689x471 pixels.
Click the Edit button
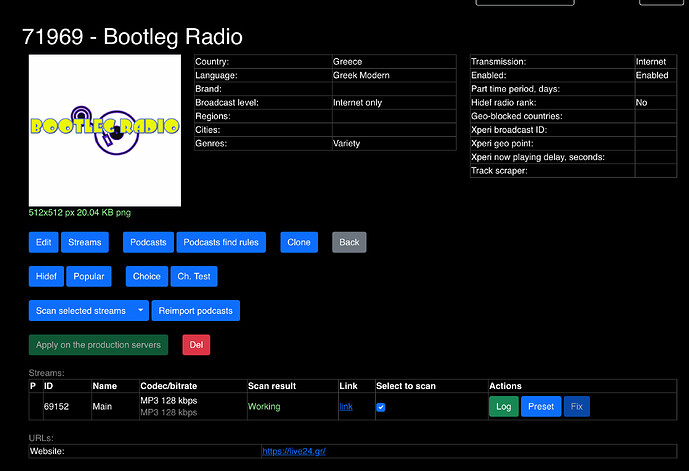(43, 242)
